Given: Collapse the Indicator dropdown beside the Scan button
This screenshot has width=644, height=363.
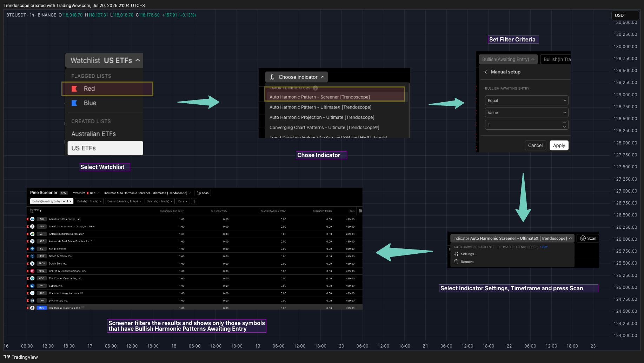Looking at the screenshot, I should (512, 238).
